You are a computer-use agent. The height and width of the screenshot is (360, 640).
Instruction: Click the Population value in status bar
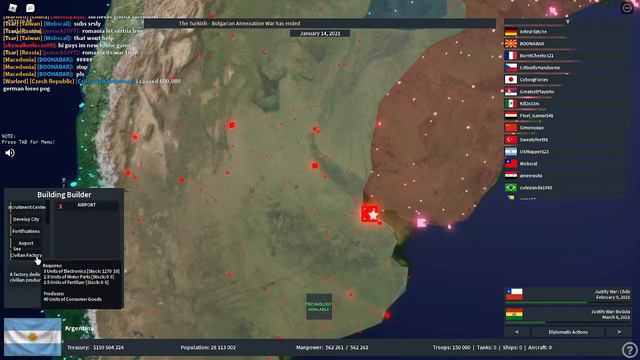point(208,347)
